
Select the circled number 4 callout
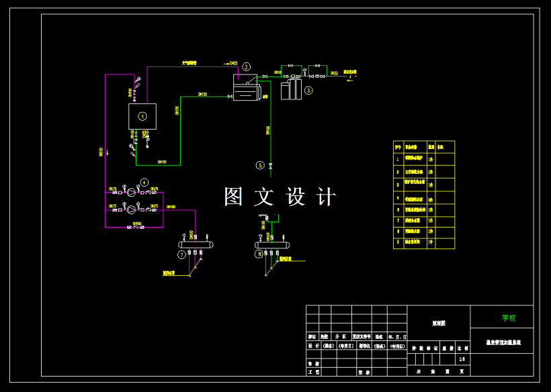tap(144, 182)
